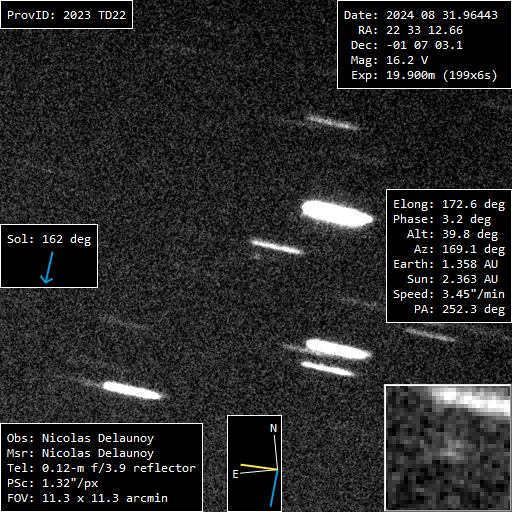This screenshot has width=512, height=512.
Task: Click the trailed star at the lower left
Action: [x=132, y=391]
